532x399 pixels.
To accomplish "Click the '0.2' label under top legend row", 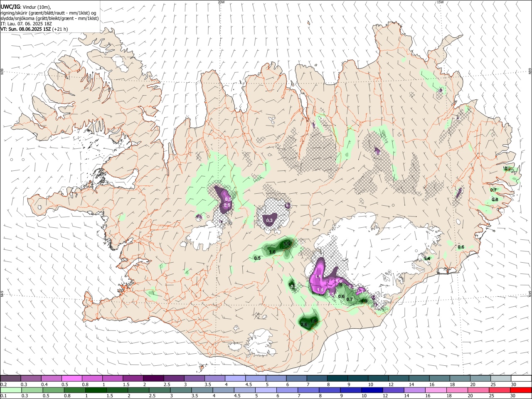I will click(3, 384).
